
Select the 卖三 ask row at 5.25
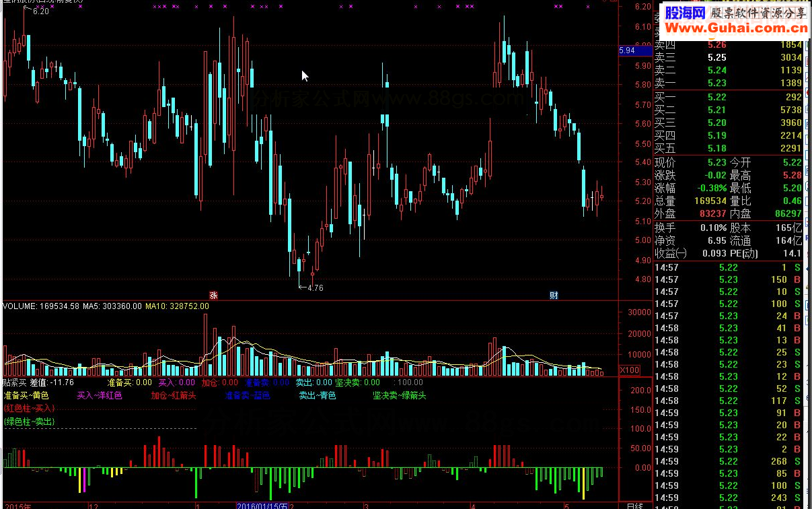(x=729, y=58)
